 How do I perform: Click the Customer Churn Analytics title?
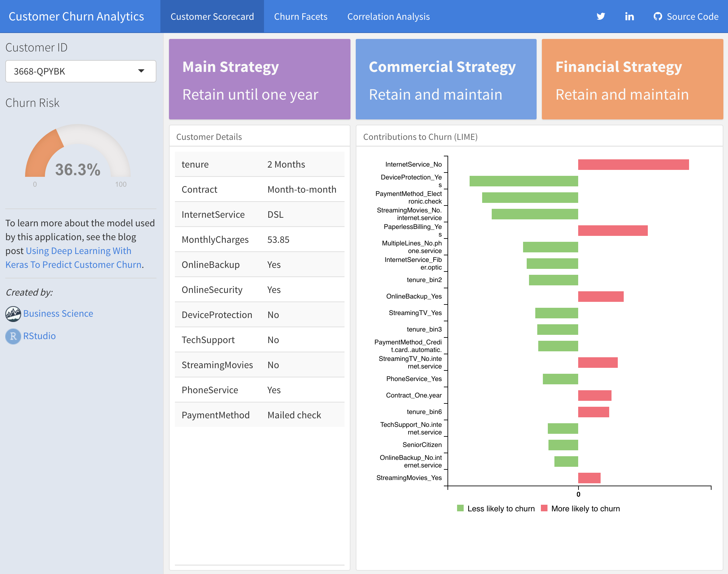pyautogui.click(x=76, y=16)
